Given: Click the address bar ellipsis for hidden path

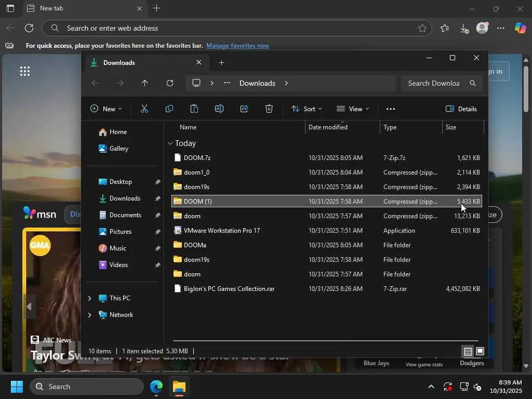Looking at the screenshot, I should 227,83.
